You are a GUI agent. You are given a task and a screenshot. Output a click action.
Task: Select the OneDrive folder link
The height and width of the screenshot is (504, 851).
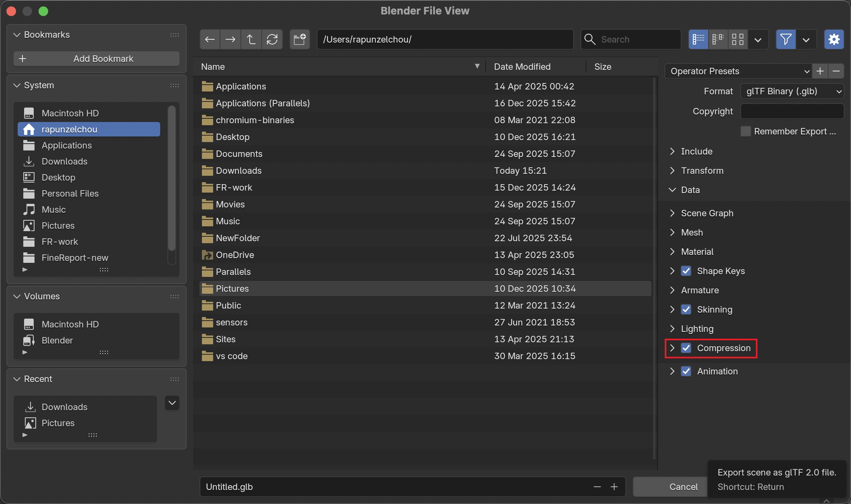425,255
